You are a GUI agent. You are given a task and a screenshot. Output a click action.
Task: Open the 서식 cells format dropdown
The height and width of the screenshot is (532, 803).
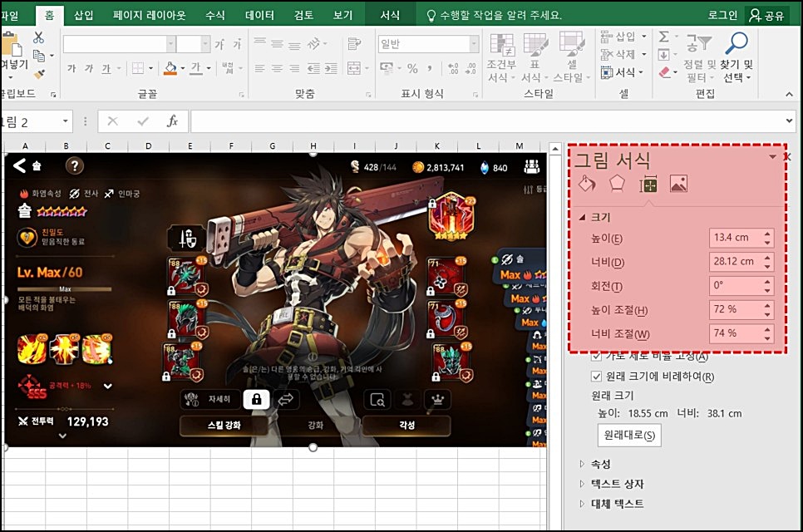coord(623,72)
